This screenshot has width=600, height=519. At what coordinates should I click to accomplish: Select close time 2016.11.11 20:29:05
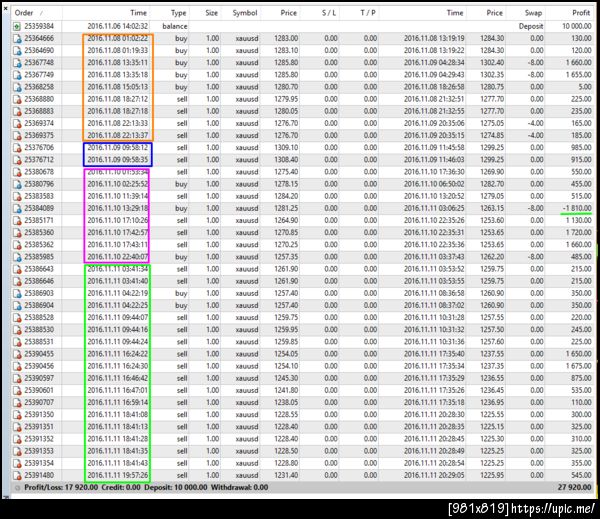[434, 476]
